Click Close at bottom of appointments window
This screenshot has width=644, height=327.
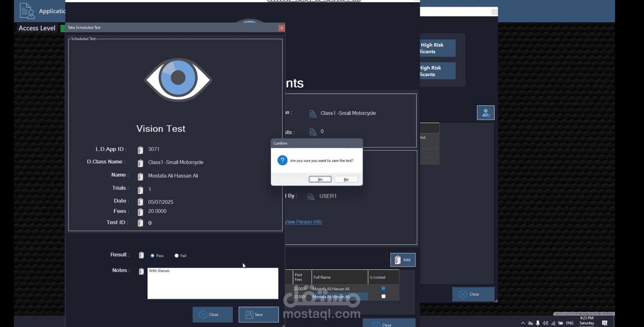[389, 323]
